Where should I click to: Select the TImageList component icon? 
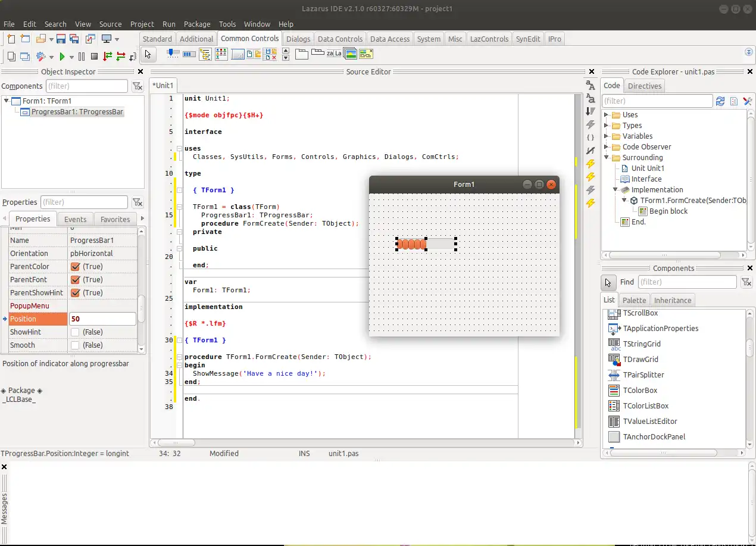tap(351, 54)
